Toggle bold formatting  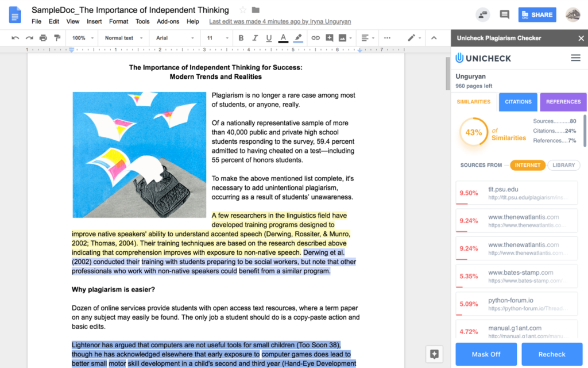(x=241, y=38)
